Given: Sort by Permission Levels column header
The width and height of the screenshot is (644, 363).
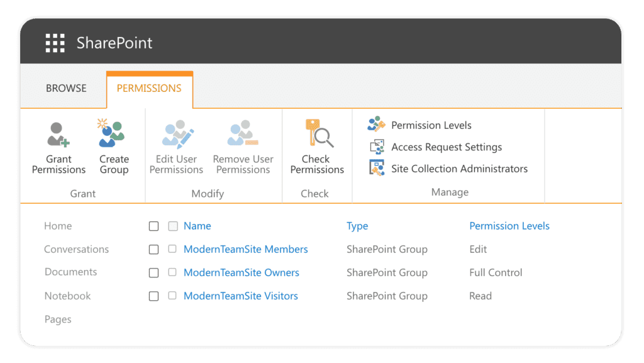Looking at the screenshot, I should [509, 226].
